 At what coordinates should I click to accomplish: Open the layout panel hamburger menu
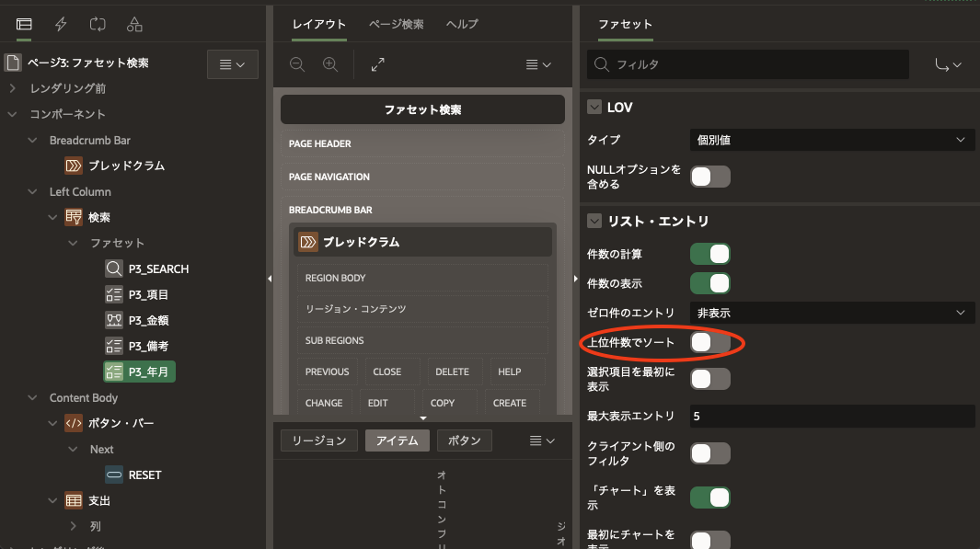pos(537,64)
